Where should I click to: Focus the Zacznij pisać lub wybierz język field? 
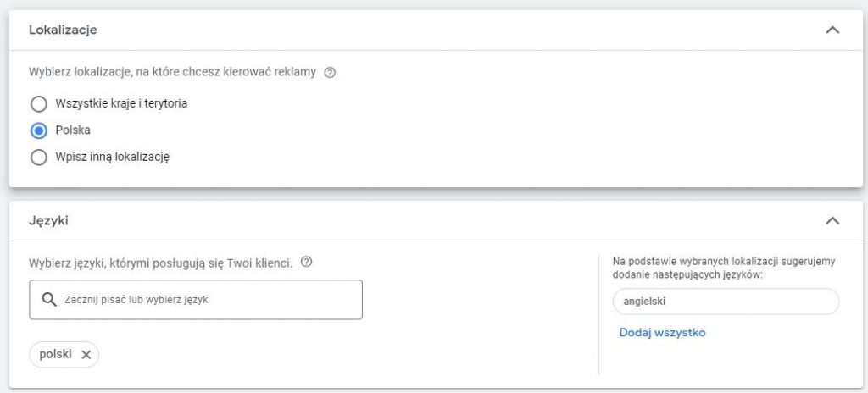(x=203, y=300)
